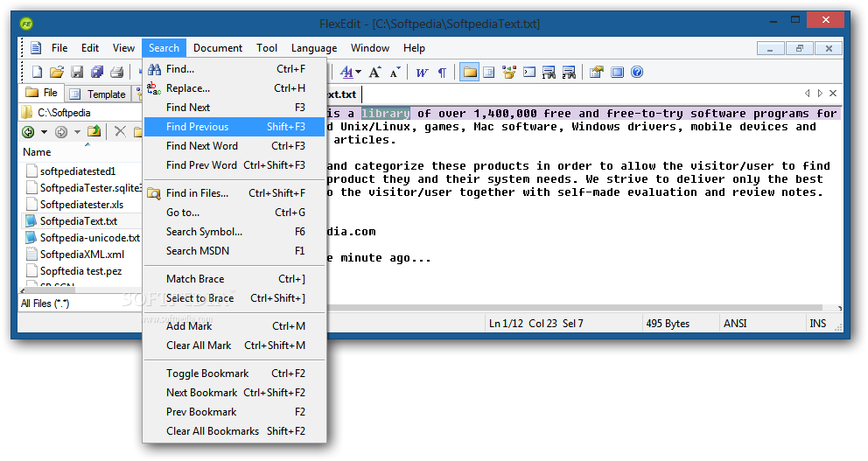
Task: Open preferences settings toolbar icon
Action: pyautogui.click(x=596, y=72)
